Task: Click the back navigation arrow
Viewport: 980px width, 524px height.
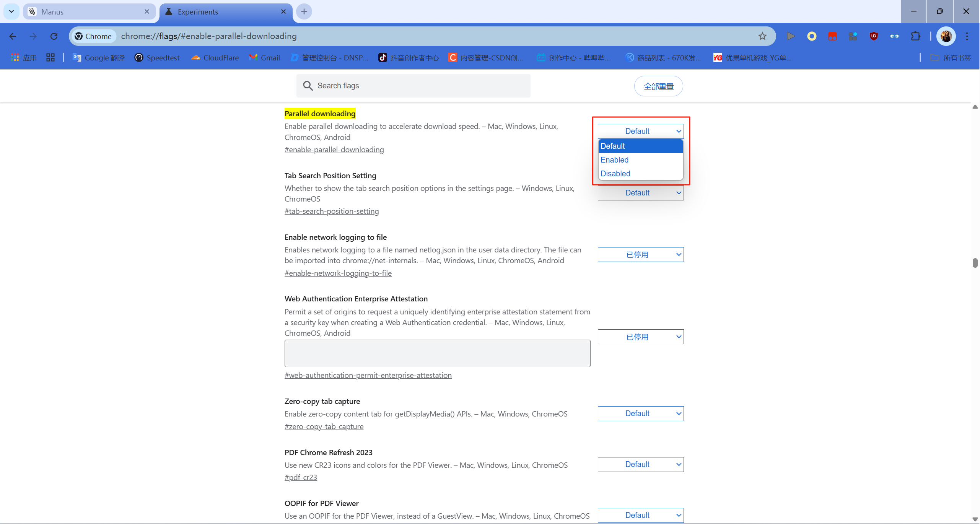Action: (x=13, y=36)
